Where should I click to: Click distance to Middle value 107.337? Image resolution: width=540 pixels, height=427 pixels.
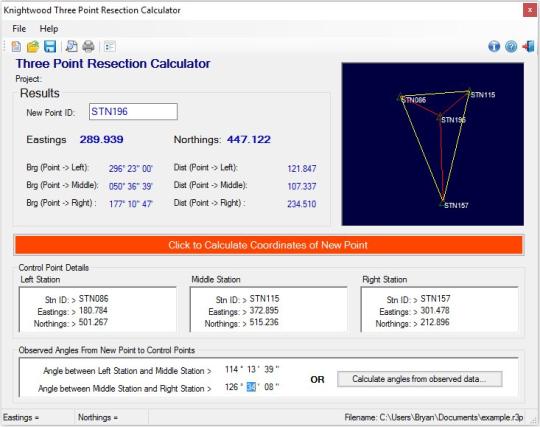(302, 186)
